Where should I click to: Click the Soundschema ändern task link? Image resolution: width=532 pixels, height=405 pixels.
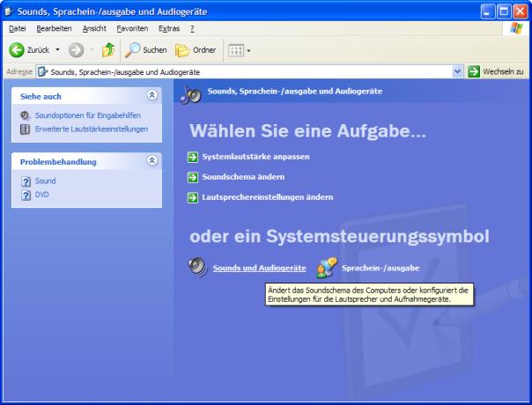(x=243, y=177)
